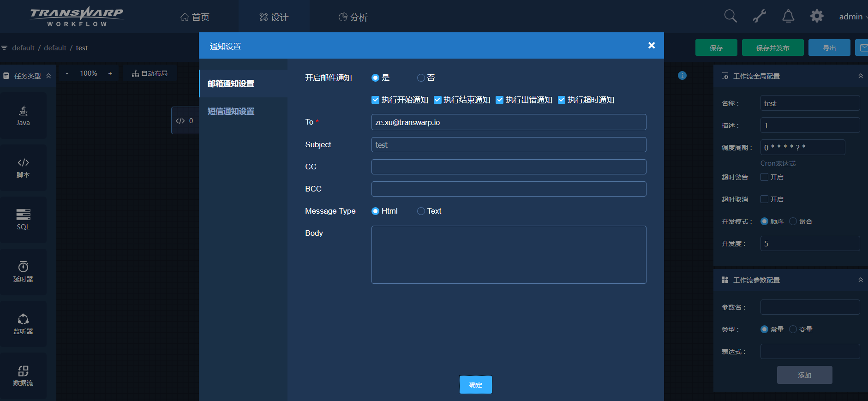Open the notification bell icon
The image size is (868, 401).
pyautogui.click(x=788, y=17)
